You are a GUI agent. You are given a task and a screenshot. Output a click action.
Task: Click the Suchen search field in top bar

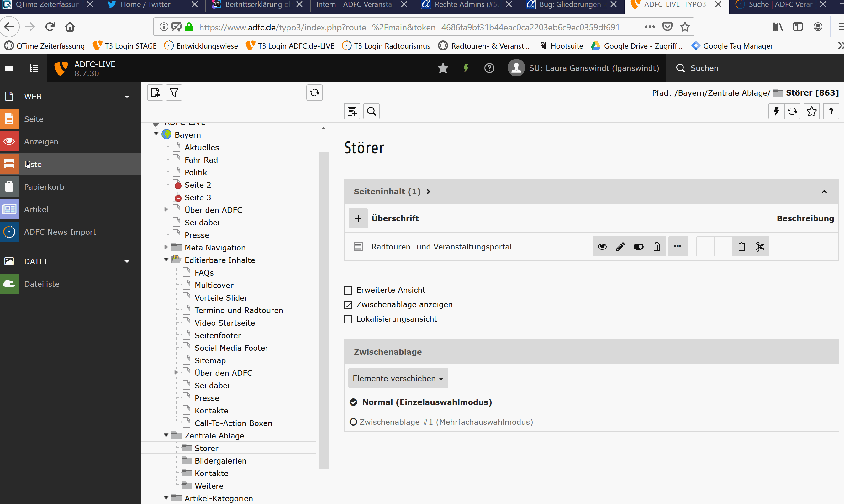[x=704, y=68]
